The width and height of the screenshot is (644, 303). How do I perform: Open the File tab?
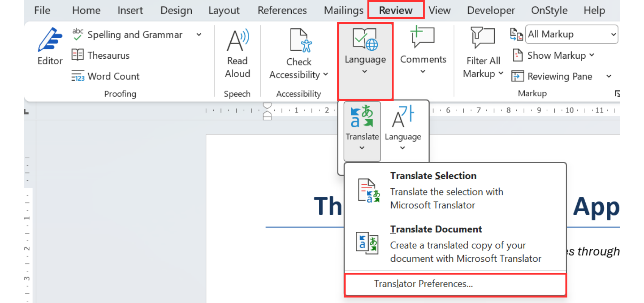(x=42, y=10)
